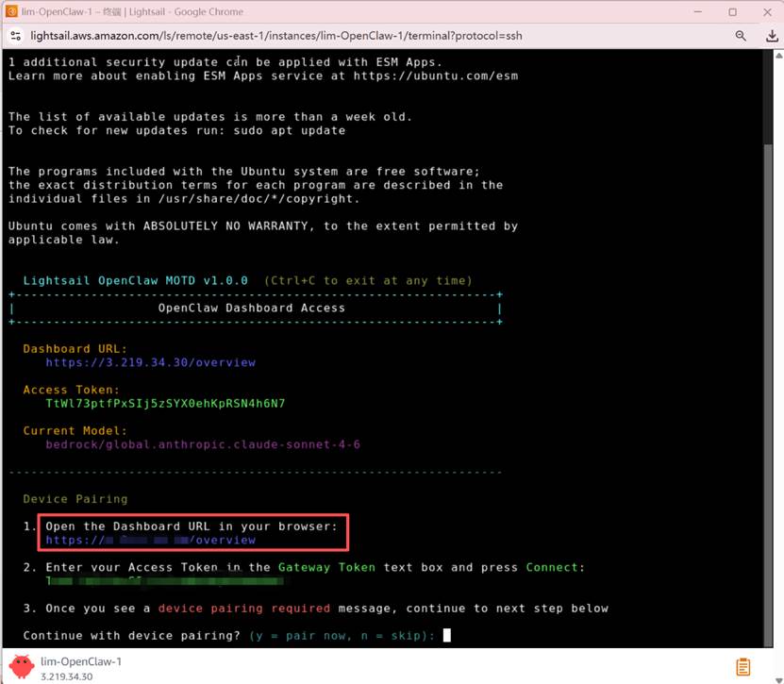
Task: Click the 3.219.34.30 IP address at bottom
Action: (x=66, y=676)
